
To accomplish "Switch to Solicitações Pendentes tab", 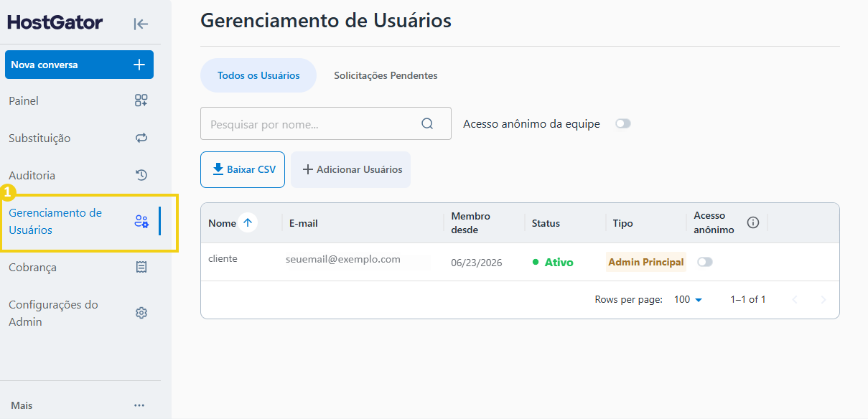I will click(x=386, y=75).
